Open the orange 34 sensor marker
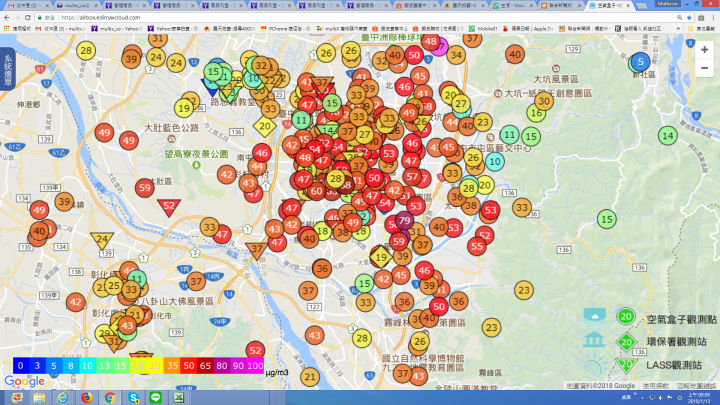The image size is (720, 405). [456, 56]
